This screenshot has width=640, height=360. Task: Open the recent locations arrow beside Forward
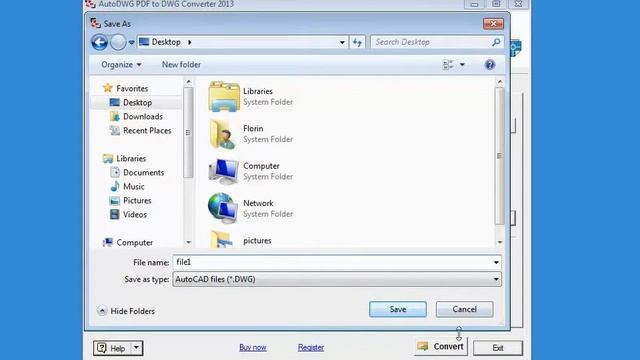(131, 42)
